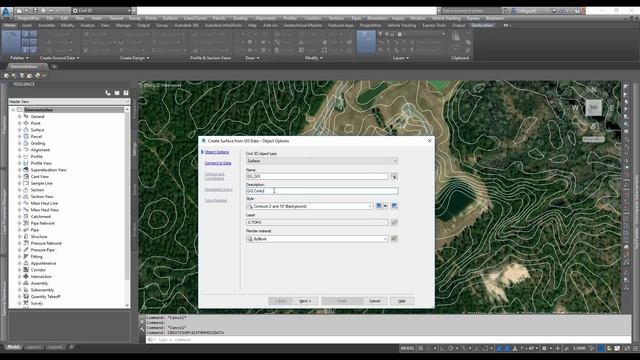Click the layer picker icon beside C-TOPO field

[x=394, y=222]
